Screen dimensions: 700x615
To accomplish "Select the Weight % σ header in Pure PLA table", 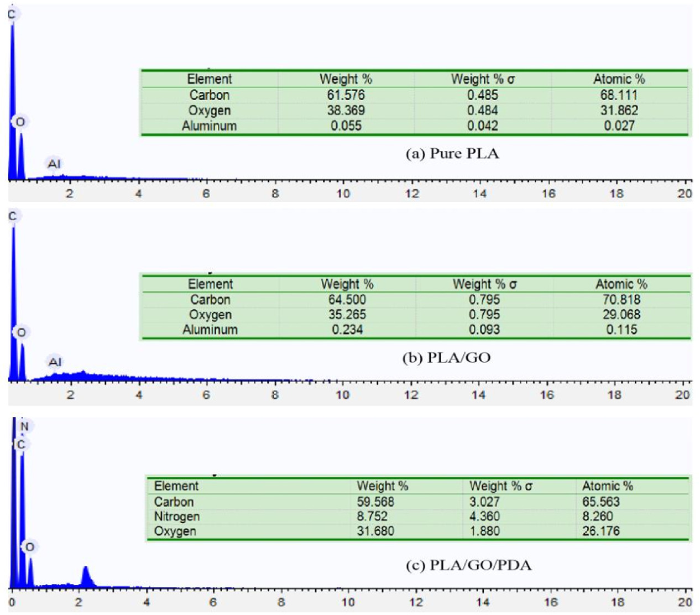I will pyautogui.click(x=483, y=79).
